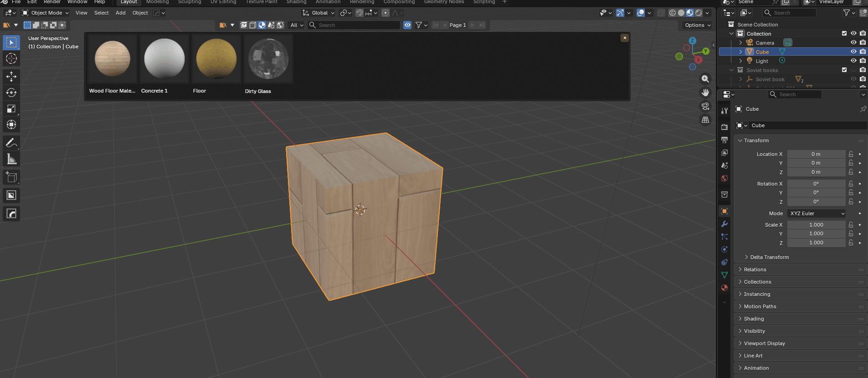Viewport: 868px width, 378px height.
Task: Open the Material properties tab
Action: [x=724, y=288]
